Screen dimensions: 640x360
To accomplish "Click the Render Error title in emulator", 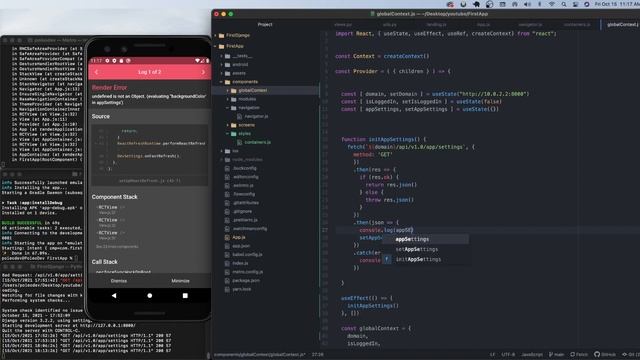I will click(109, 87).
